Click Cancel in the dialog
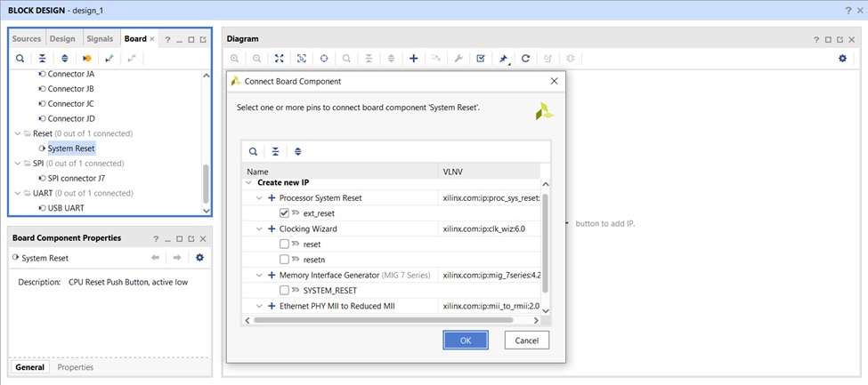The width and height of the screenshot is (868, 385). pos(526,341)
